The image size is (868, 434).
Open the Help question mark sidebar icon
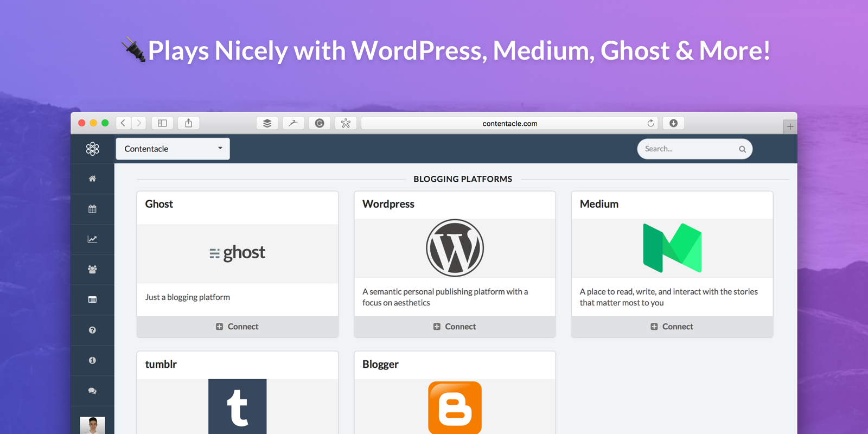point(92,330)
